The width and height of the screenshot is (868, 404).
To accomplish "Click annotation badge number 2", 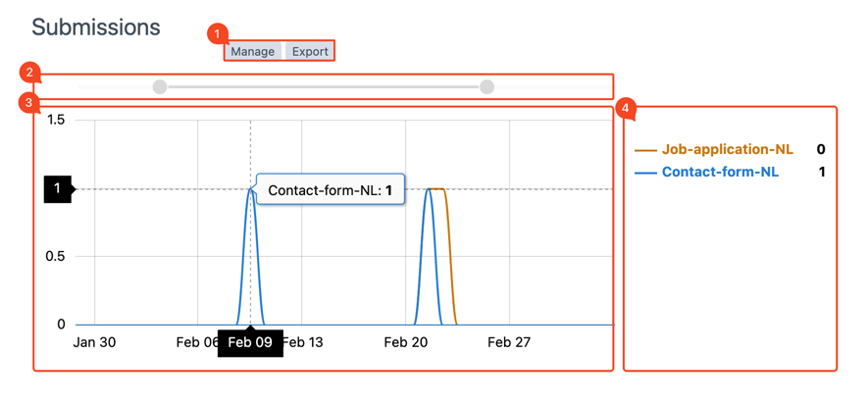I will [29, 72].
